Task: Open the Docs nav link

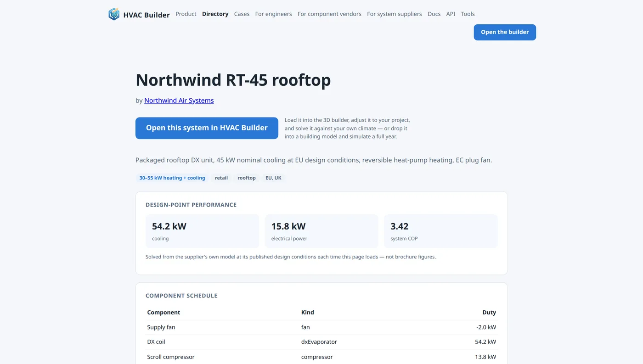Action: click(434, 14)
